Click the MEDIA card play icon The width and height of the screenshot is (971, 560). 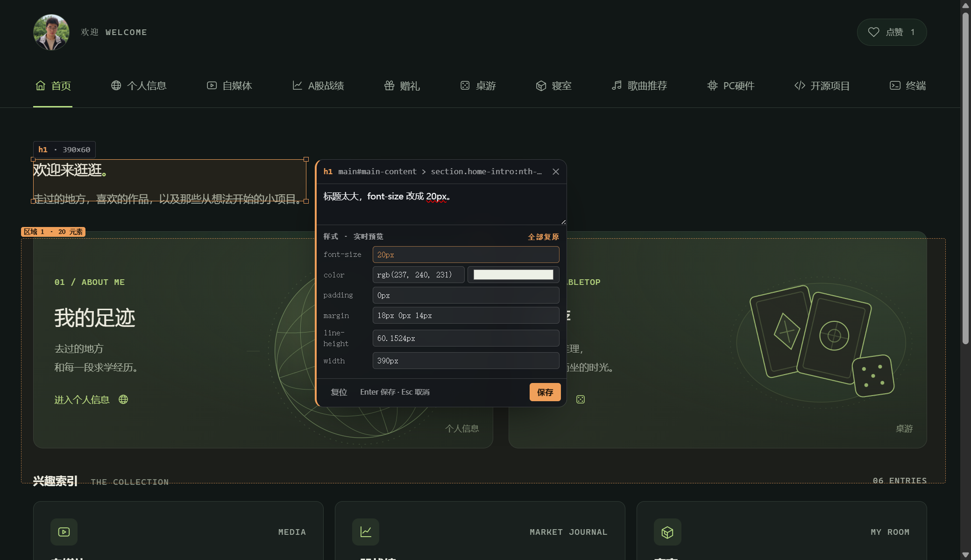tap(64, 532)
